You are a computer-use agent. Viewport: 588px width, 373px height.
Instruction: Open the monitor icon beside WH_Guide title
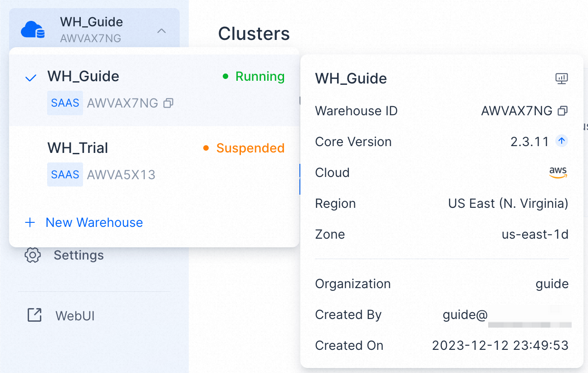pos(562,79)
